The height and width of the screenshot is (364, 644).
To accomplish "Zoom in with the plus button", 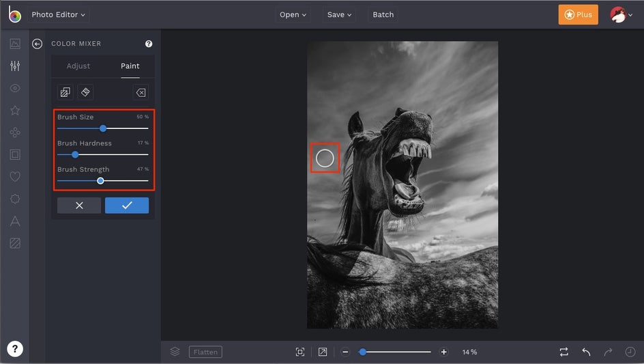I will tap(443, 352).
